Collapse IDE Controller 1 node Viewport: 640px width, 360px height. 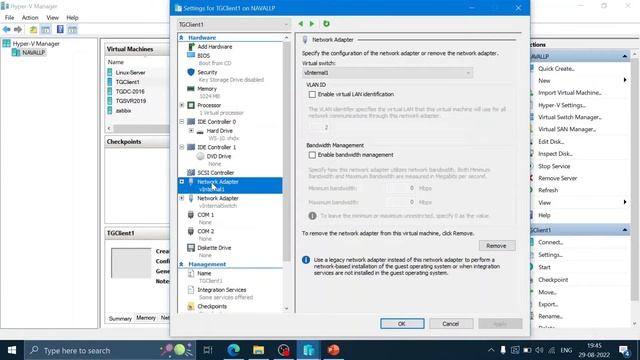(182, 147)
